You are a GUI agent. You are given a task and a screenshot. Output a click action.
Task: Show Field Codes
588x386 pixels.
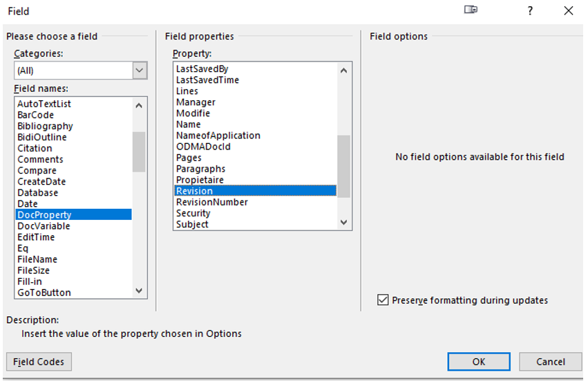click(x=39, y=362)
